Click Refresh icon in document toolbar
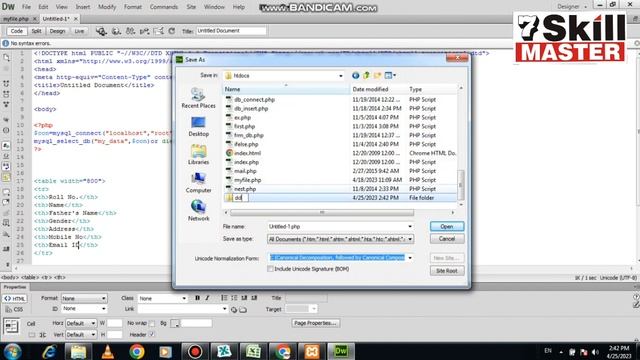Viewport: 640px width, 360px height. click(172, 31)
